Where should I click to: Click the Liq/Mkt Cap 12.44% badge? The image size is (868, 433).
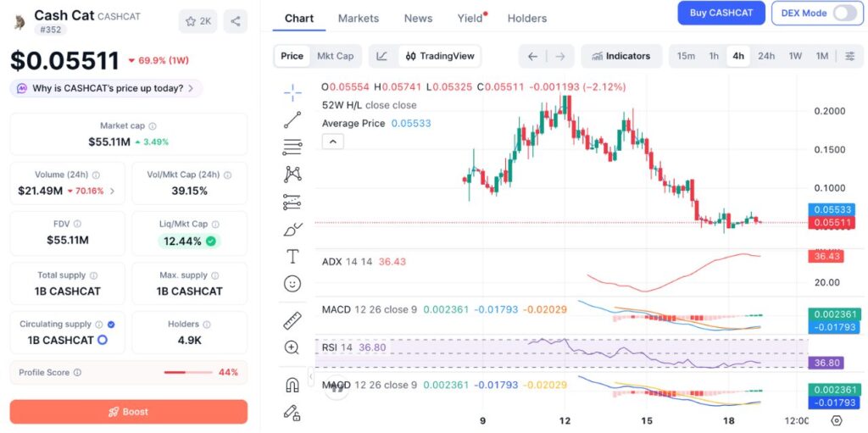pyautogui.click(x=189, y=241)
